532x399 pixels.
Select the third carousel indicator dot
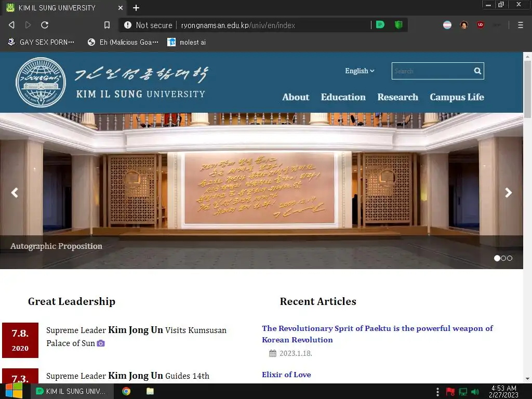[x=510, y=258]
